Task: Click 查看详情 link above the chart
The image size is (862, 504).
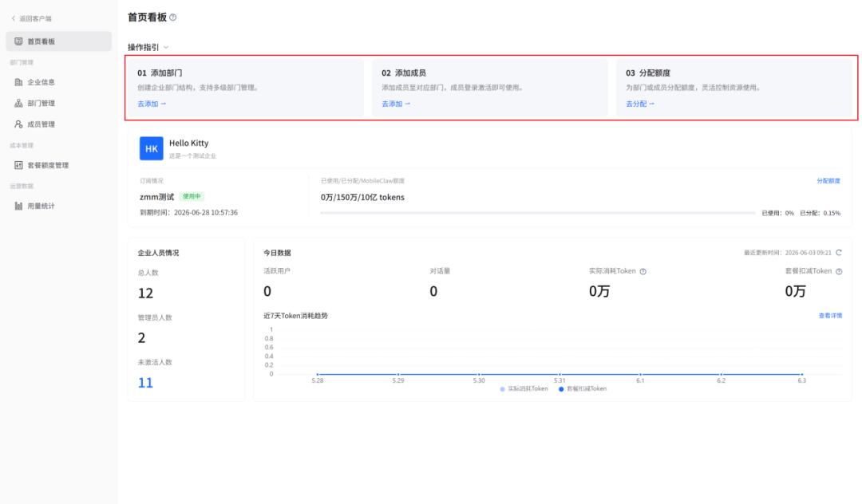Action: coord(830,316)
